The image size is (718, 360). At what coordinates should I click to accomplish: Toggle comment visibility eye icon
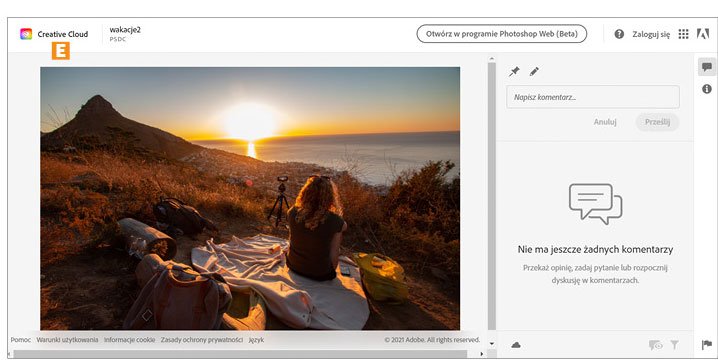point(656,345)
